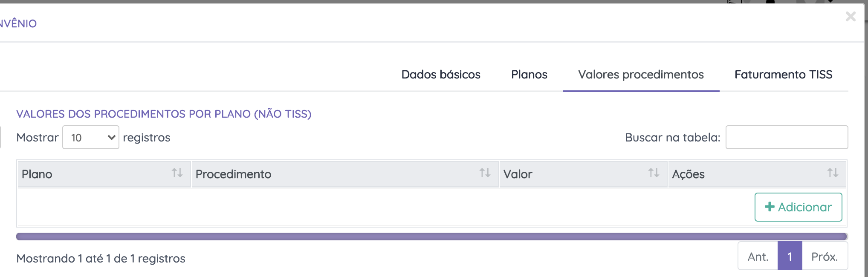This screenshot has height=277, width=868.
Task: Open the Planos tab
Action: (529, 75)
